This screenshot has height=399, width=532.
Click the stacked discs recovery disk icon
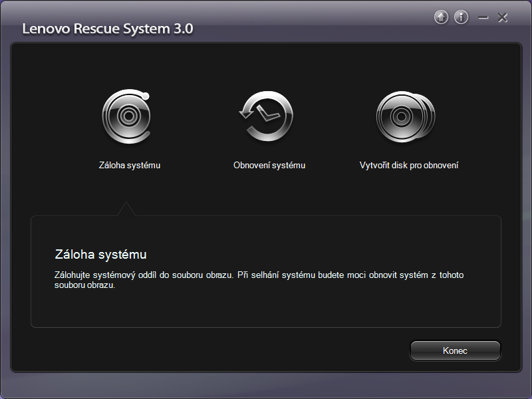405,116
